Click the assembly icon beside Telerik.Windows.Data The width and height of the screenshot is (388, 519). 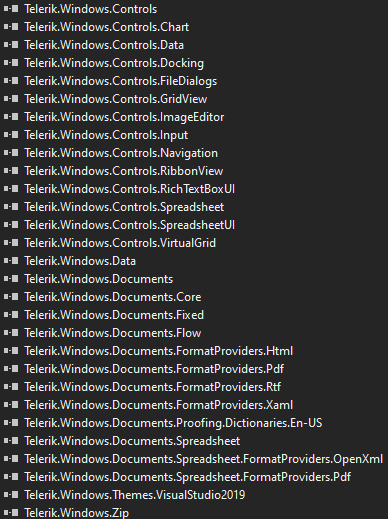(x=11, y=261)
